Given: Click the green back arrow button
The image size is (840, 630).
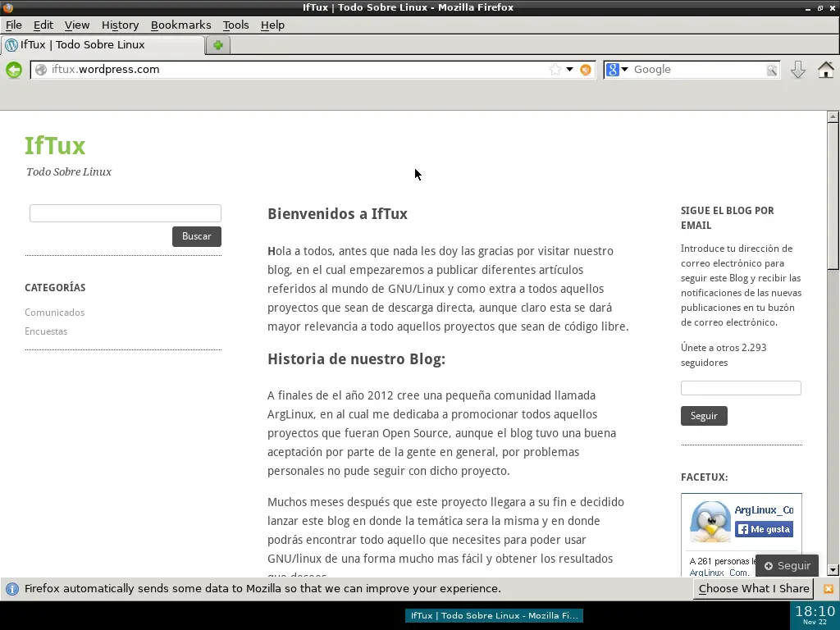Looking at the screenshot, I should click(14, 70).
